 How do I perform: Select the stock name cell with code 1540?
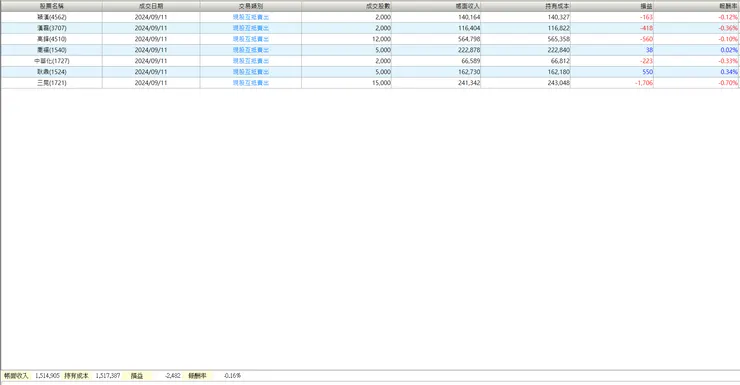[x=51, y=50]
